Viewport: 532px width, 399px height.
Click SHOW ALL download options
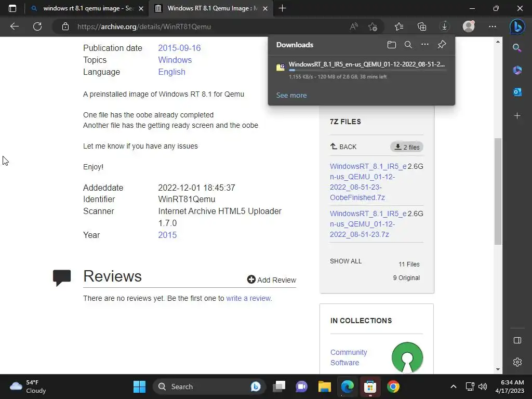click(345, 261)
